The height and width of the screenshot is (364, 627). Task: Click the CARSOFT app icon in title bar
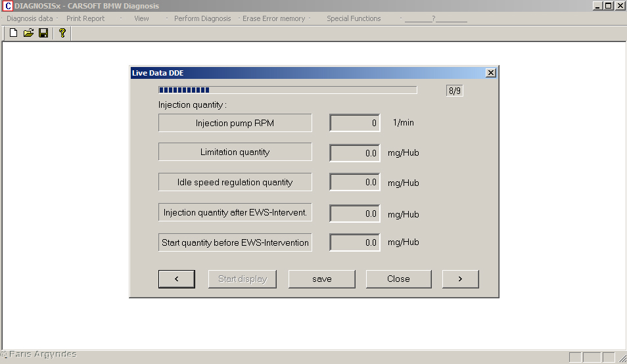click(x=8, y=6)
